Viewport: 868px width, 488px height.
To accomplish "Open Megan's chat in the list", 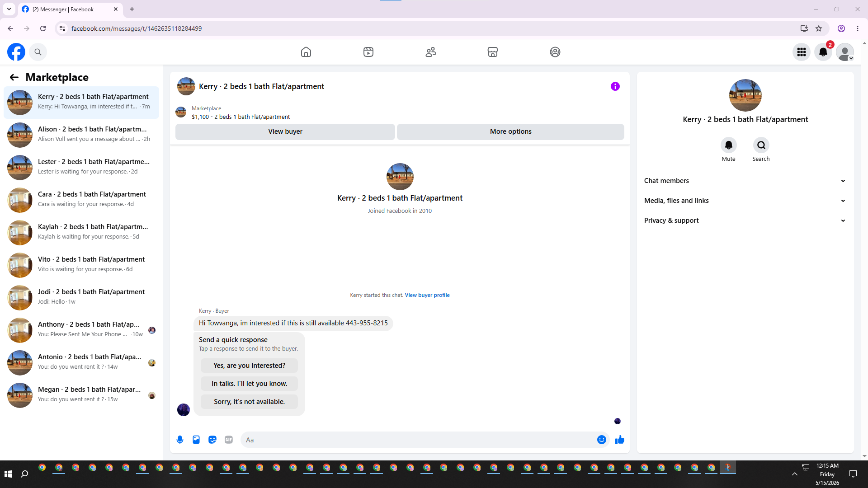I will click(81, 395).
